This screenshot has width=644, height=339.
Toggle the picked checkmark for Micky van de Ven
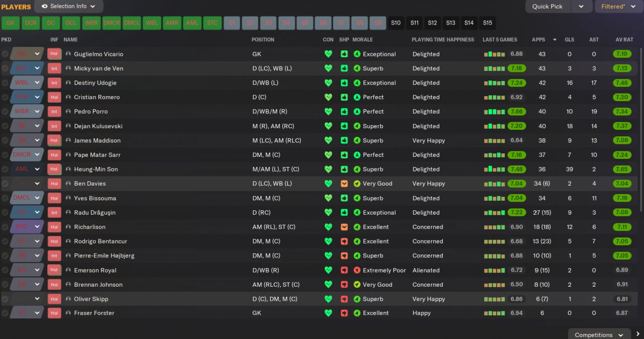pyautogui.click(x=5, y=68)
